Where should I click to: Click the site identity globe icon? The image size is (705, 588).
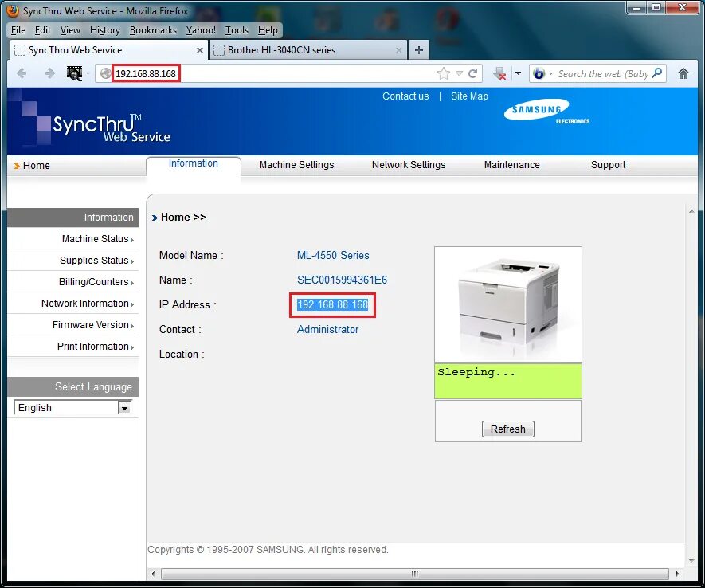click(105, 73)
